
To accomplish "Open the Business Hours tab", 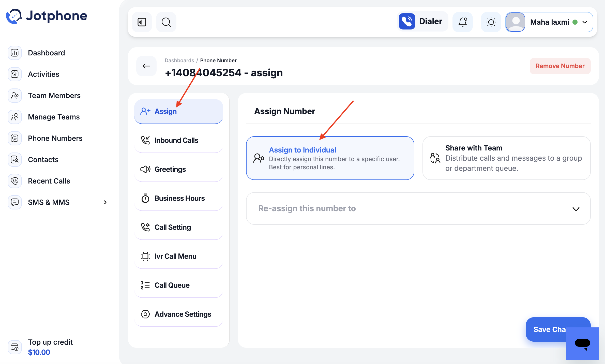I will [179, 198].
